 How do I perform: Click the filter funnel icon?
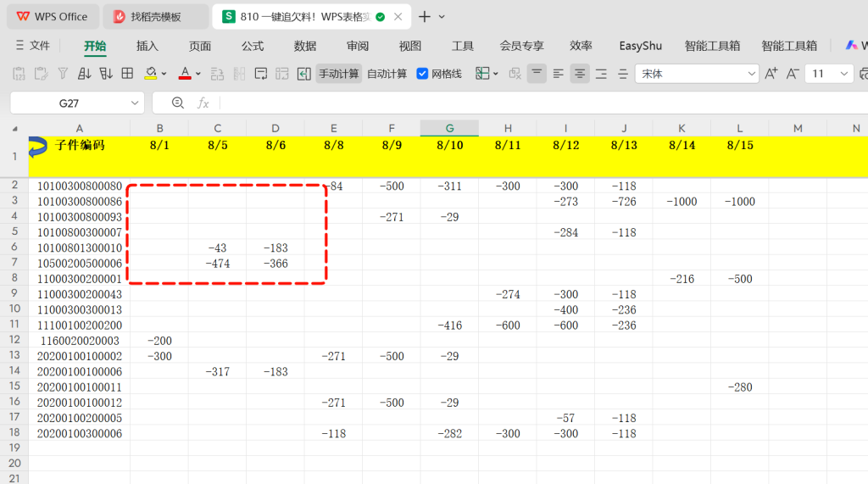pos(63,74)
